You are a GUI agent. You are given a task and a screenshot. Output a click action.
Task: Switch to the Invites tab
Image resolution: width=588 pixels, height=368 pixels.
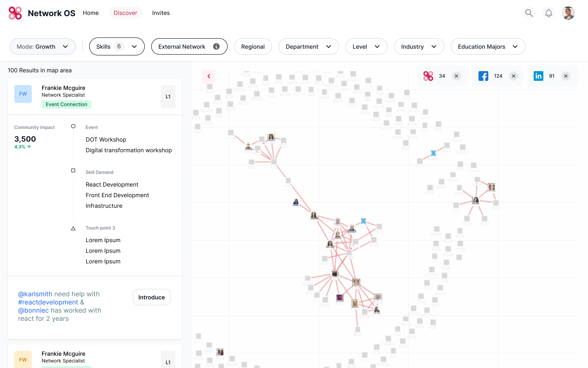[x=161, y=13]
